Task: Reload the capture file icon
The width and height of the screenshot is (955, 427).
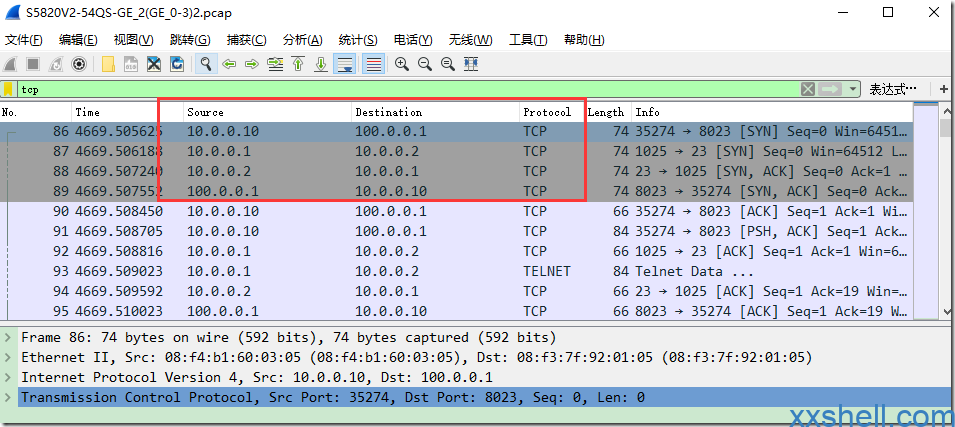Action: pyautogui.click(x=177, y=64)
